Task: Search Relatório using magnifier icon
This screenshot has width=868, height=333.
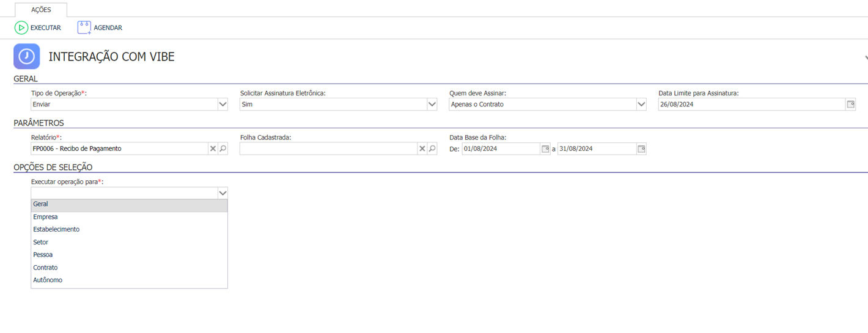Action: coord(223,148)
